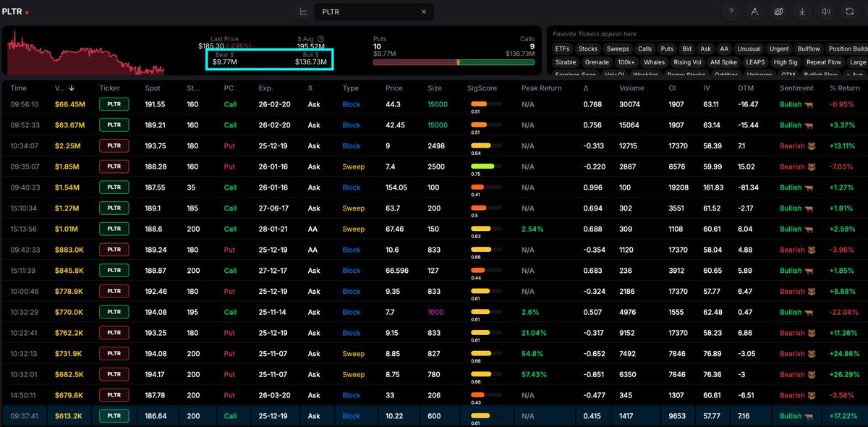Sort by the Peak Return column header

pyautogui.click(x=542, y=88)
